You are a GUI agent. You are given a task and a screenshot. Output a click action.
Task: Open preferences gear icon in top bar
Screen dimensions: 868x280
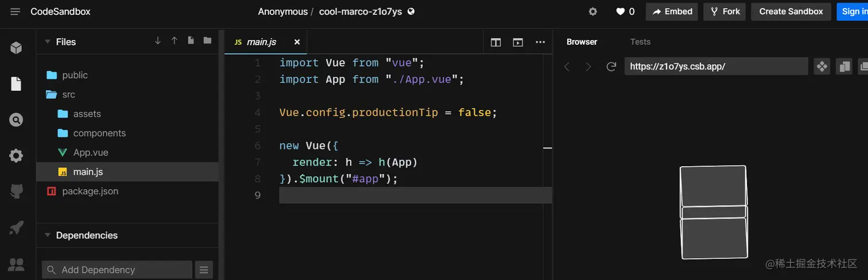[593, 11]
